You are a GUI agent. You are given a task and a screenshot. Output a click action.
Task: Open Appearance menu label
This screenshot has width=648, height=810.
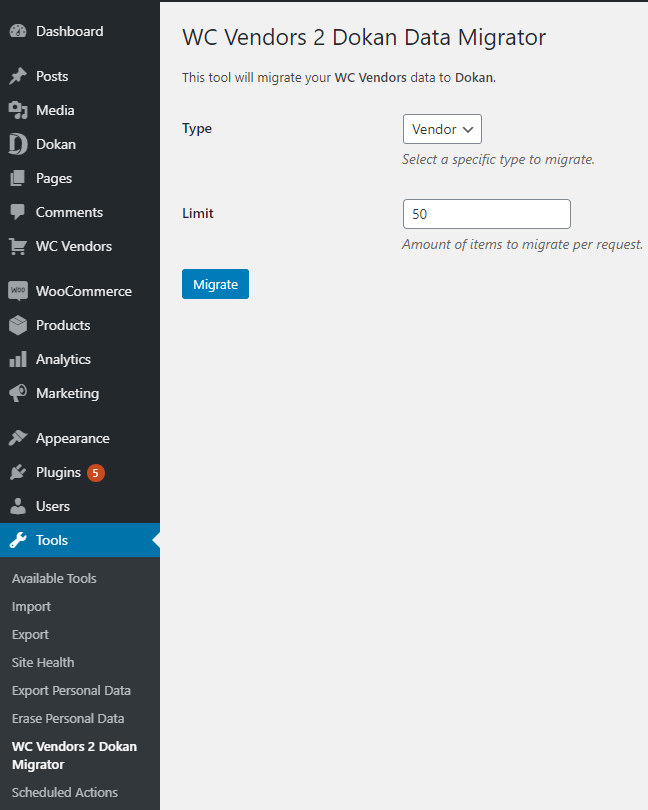click(x=73, y=439)
